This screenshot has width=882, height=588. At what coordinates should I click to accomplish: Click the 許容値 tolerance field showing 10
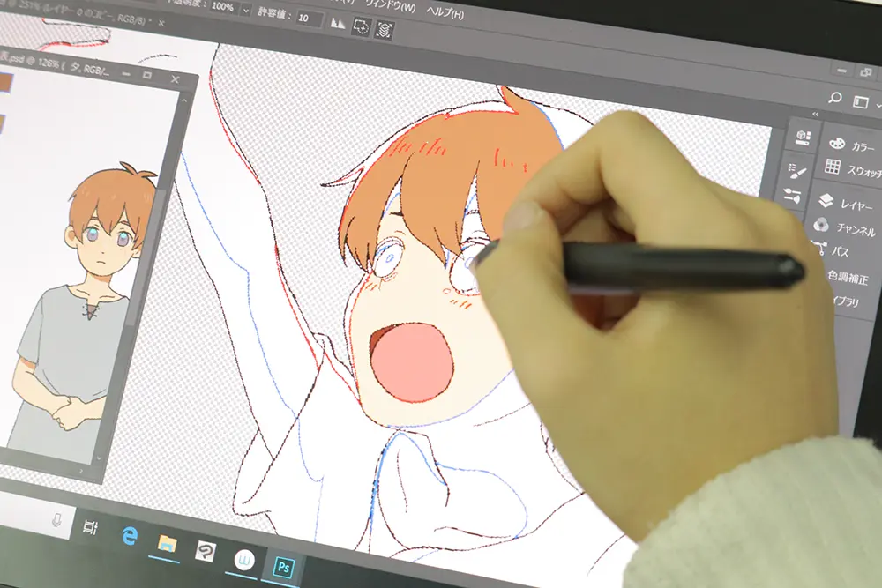tap(309, 19)
